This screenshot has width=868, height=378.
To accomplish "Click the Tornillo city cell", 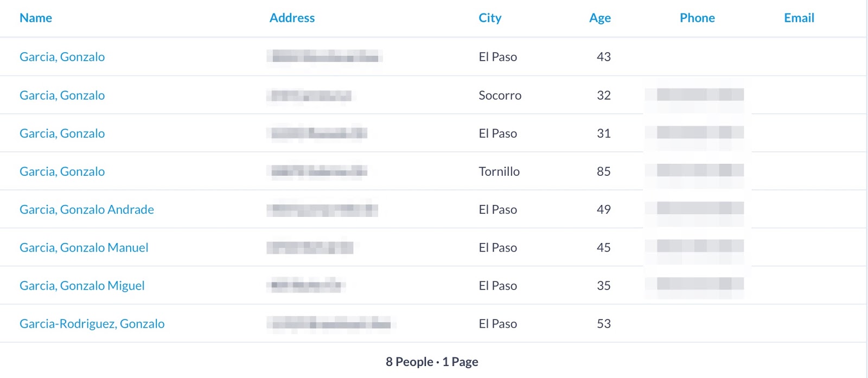I will click(x=499, y=171).
